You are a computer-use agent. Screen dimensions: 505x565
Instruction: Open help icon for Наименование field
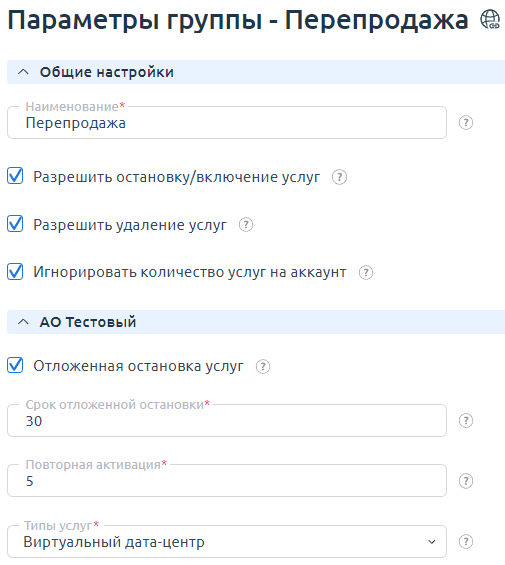tap(466, 123)
